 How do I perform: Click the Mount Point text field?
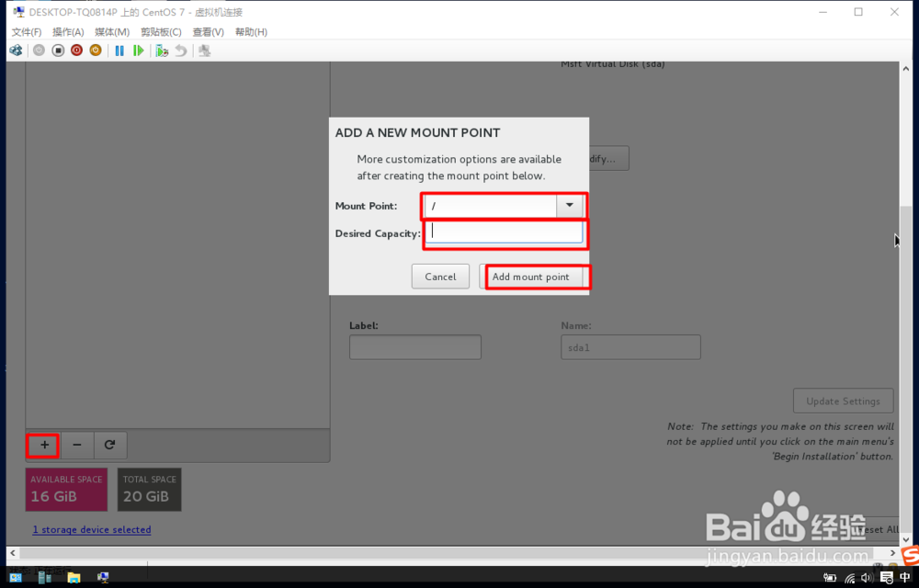point(491,206)
